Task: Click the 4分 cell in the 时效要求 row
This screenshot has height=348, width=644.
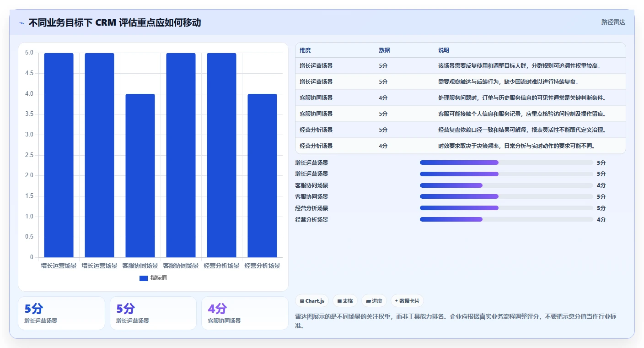Action: pyautogui.click(x=383, y=146)
